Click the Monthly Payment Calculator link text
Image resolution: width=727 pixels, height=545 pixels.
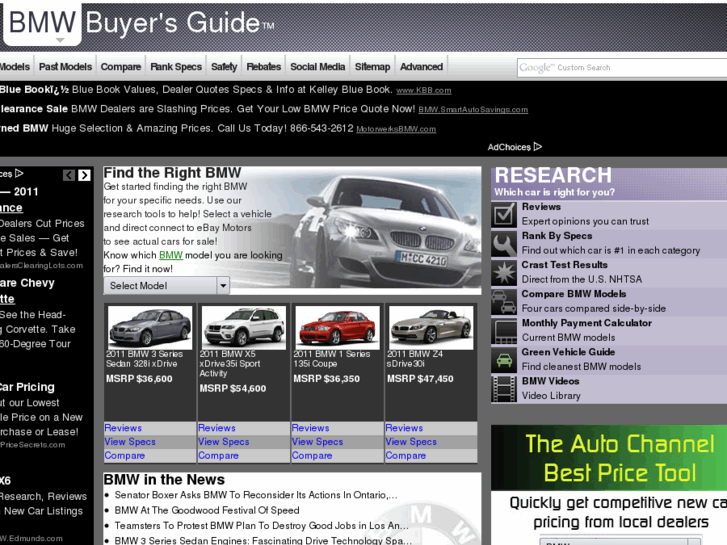point(587,323)
